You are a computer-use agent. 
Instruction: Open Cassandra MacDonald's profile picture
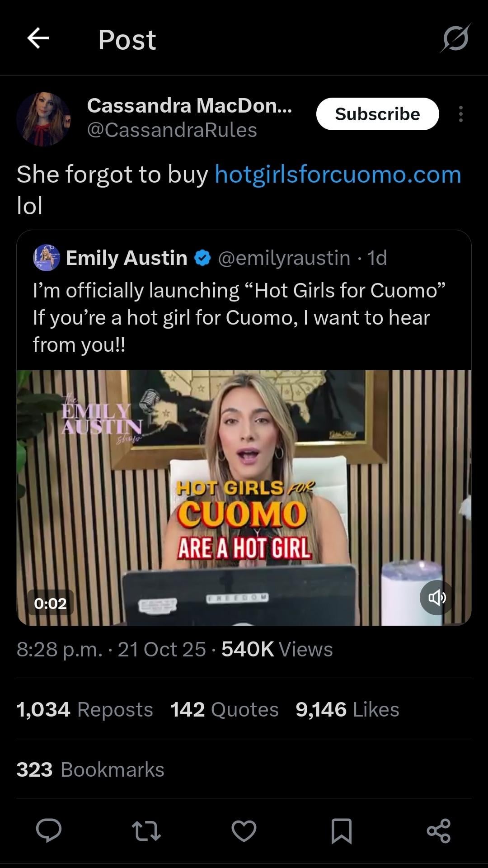click(x=43, y=118)
